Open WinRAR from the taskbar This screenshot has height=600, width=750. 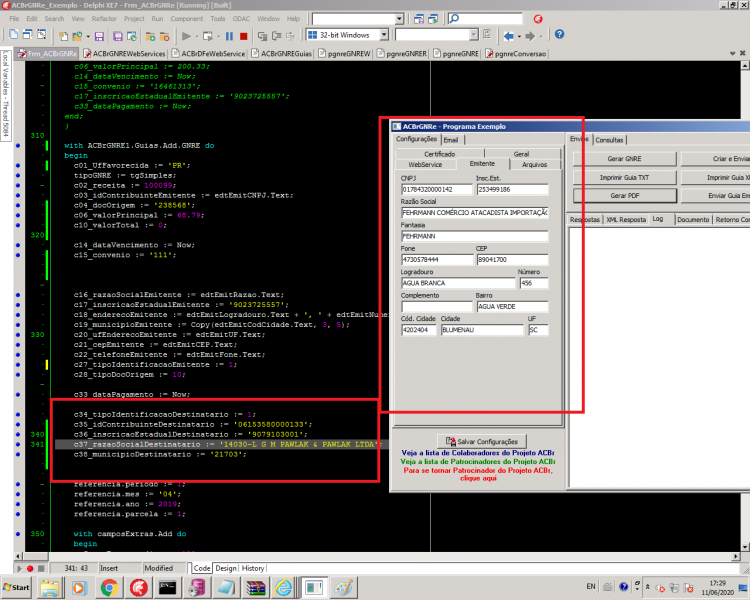pos(255,588)
